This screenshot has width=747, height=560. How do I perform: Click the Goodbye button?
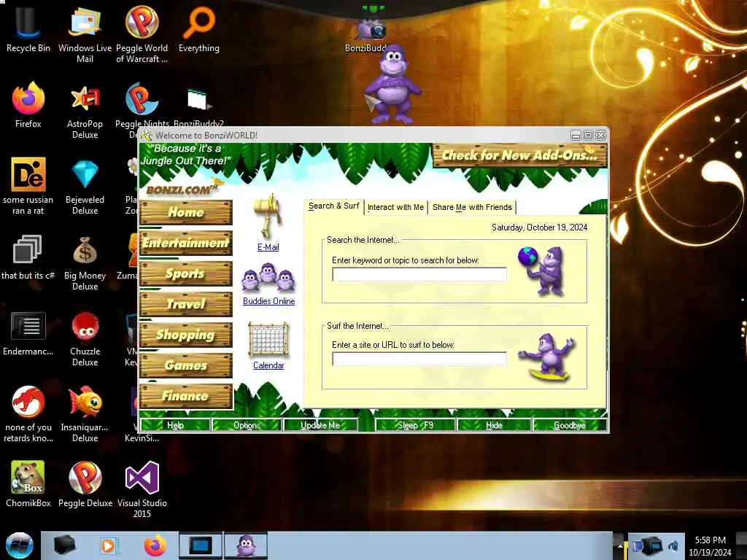(x=570, y=425)
